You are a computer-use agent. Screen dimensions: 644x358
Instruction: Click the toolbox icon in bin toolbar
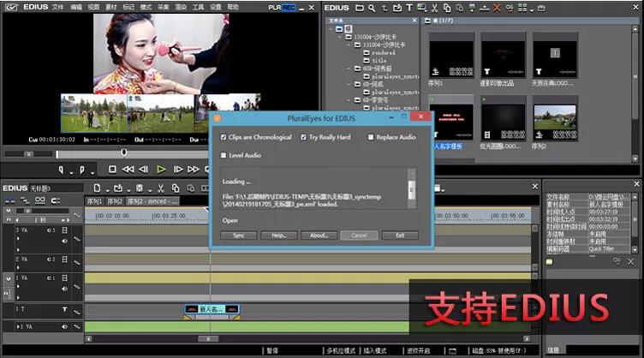coord(542,8)
